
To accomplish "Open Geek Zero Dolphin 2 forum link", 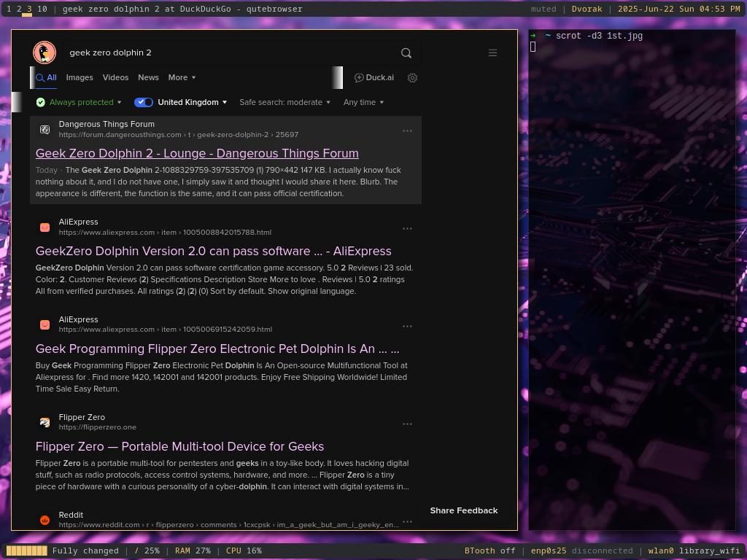I will click(197, 153).
